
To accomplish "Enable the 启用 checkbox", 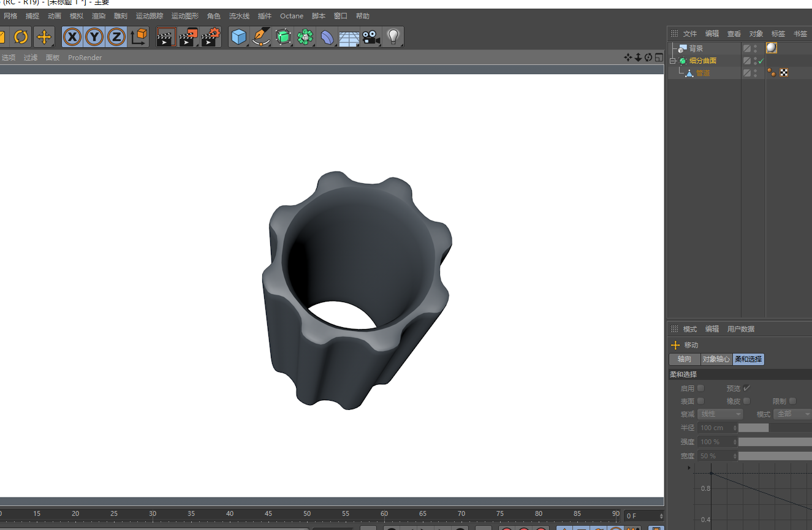I will (x=701, y=388).
